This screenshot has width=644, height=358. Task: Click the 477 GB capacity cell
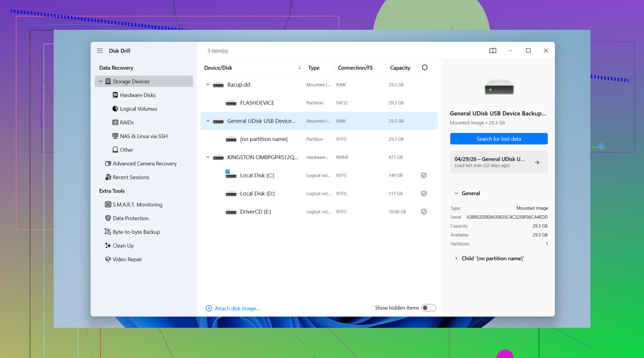395,157
